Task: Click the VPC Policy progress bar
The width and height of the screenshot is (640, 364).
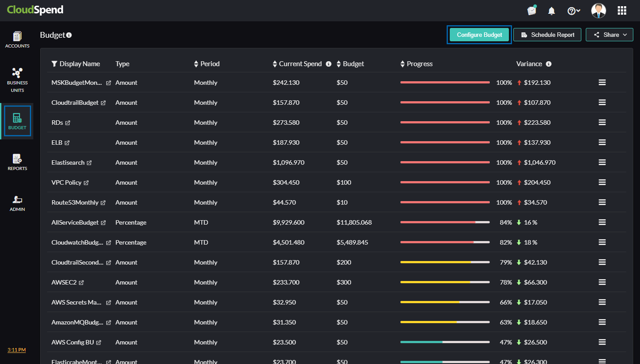Action: point(444,182)
